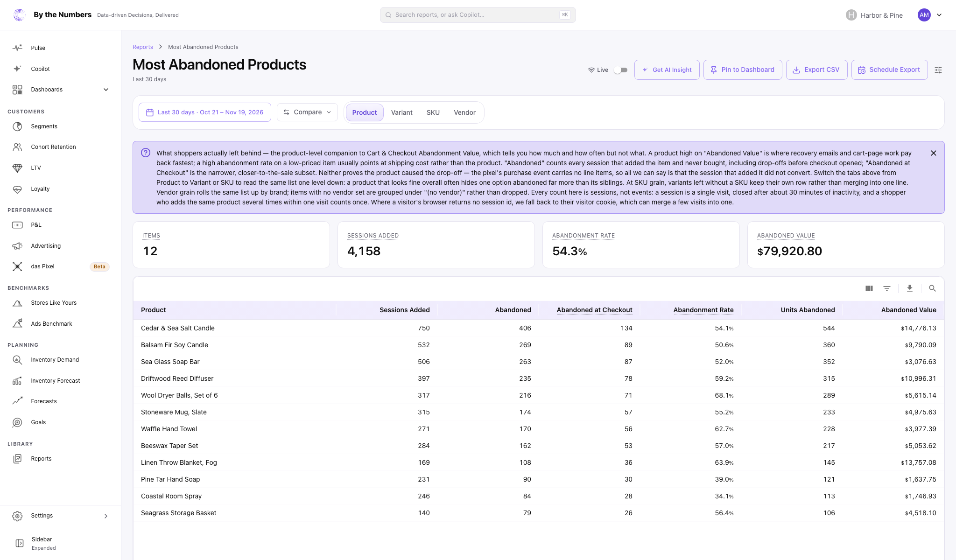Click the table columns layout icon
Viewport: 956px width, 560px height.
[869, 288]
